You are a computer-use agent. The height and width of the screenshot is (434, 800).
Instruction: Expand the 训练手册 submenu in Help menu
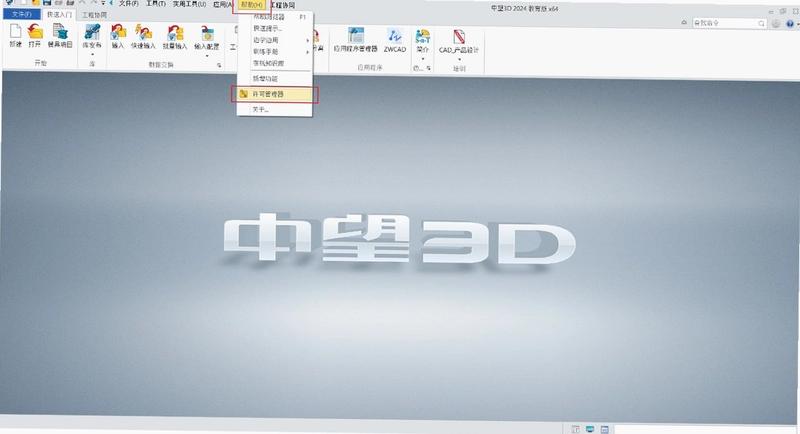pyautogui.click(x=308, y=52)
